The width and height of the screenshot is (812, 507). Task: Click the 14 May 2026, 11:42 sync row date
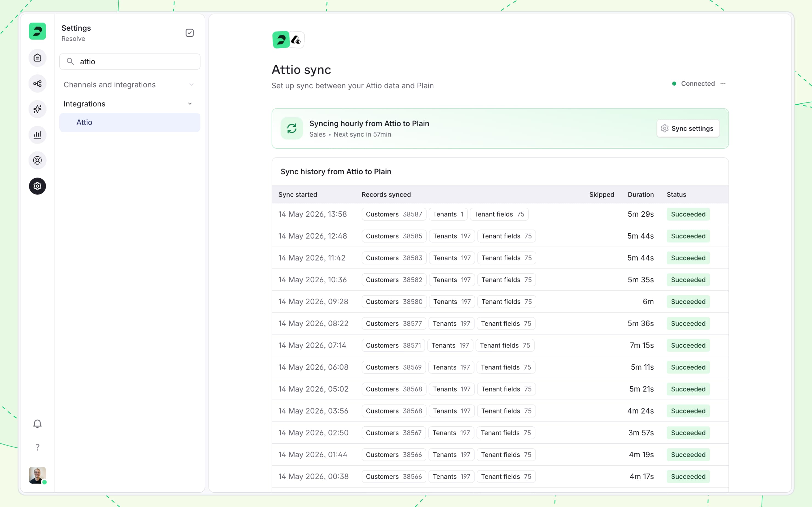tap(312, 258)
